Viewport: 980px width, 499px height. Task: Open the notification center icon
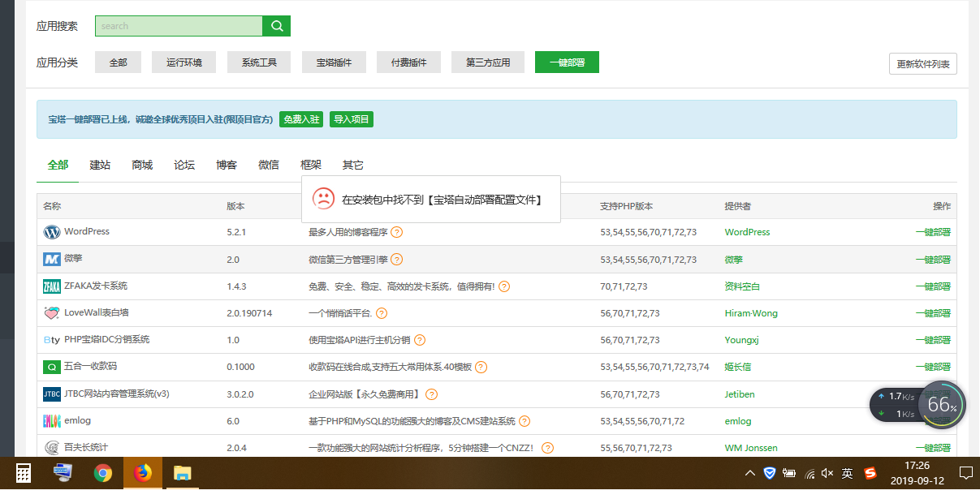[966, 473]
